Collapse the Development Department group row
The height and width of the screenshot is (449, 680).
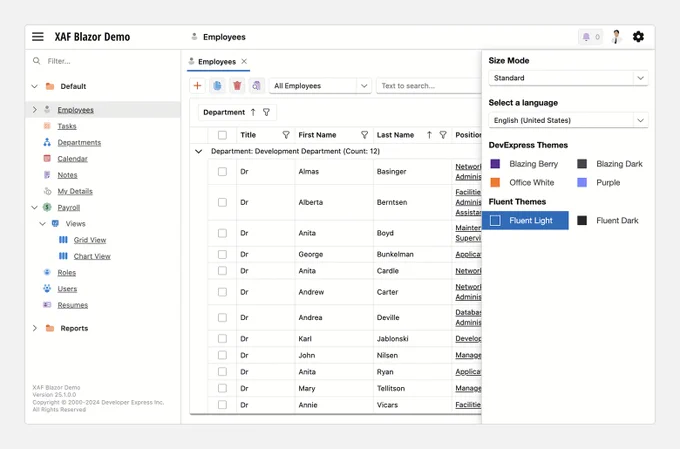(199, 151)
